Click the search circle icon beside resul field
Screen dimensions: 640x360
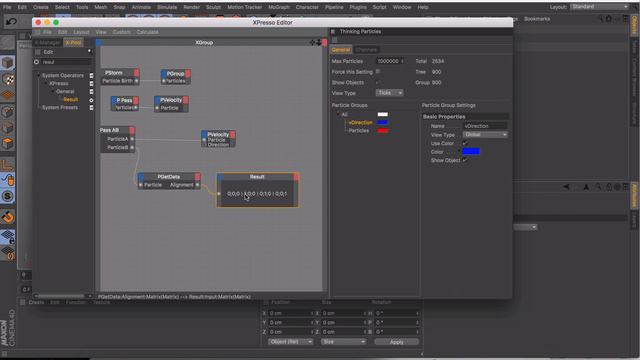point(36,62)
